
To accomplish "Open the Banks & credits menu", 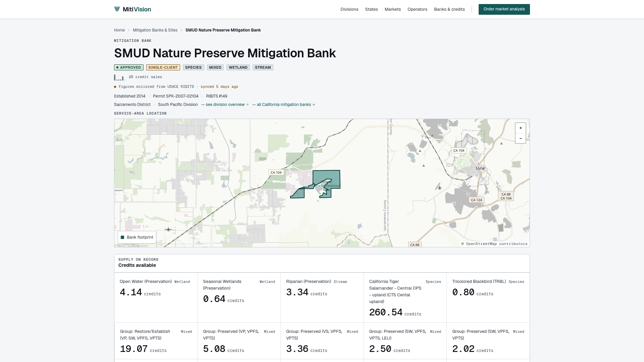I will pyautogui.click(x=449, y=9).
